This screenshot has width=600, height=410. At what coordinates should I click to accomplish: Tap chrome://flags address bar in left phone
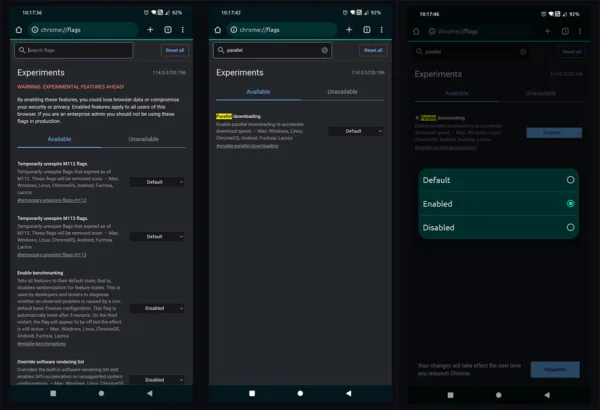point(83,29)
